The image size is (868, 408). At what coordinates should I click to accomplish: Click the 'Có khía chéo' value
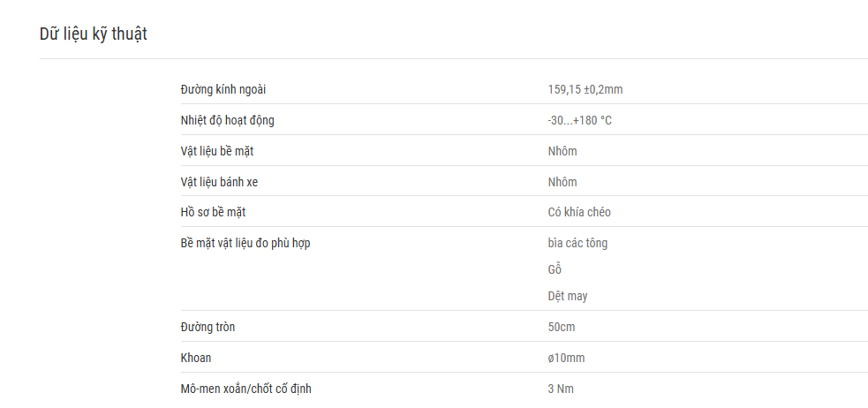(579, 212)
